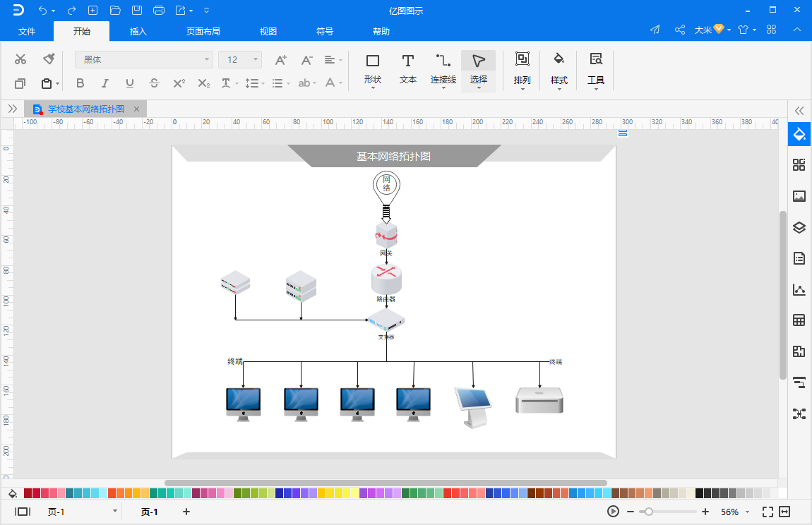
Task: Close the 学校基本网络拓扑图 document tab
Action: [137, 109]
